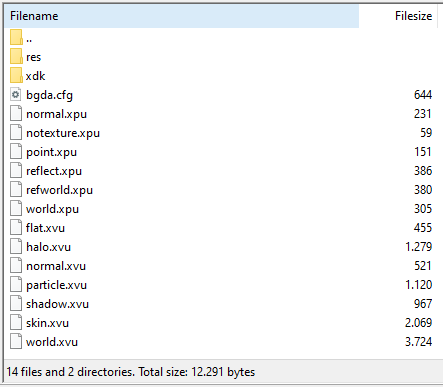Click filesize 521 of normal.xvu
443x387 pixels.
[423, 266]
